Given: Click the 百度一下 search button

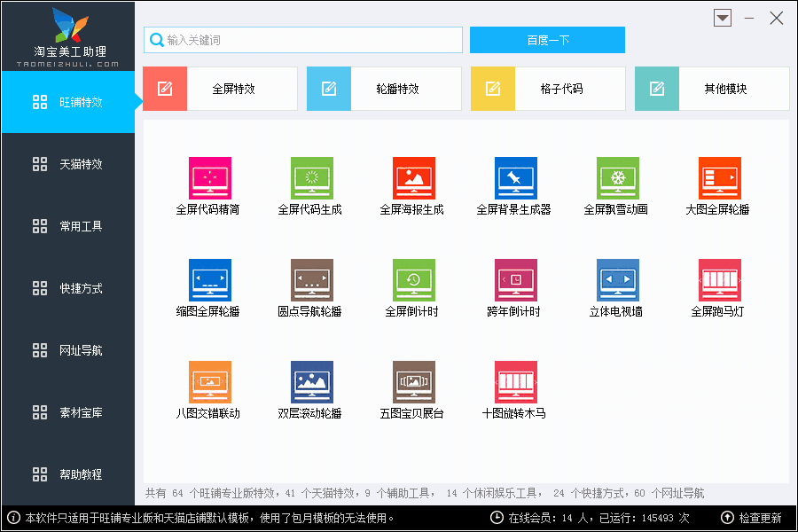Looking at the screenshot, I should (x=547, y=40).
